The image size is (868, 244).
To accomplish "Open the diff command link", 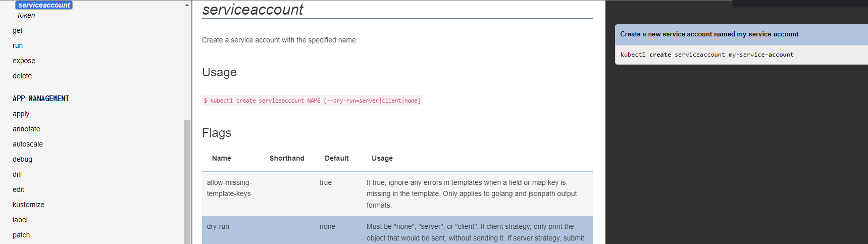I will tap(17, 174).
